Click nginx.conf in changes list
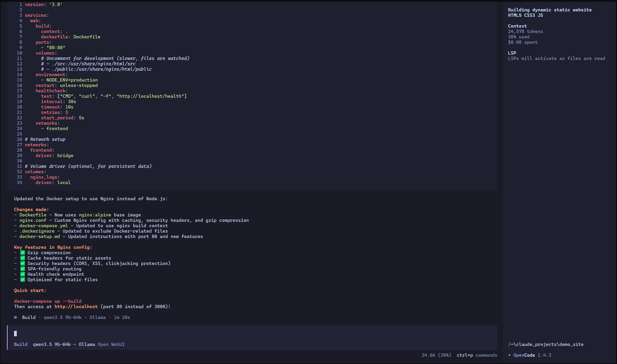Viewport: 617px width, 364px height. coord(33,220)
